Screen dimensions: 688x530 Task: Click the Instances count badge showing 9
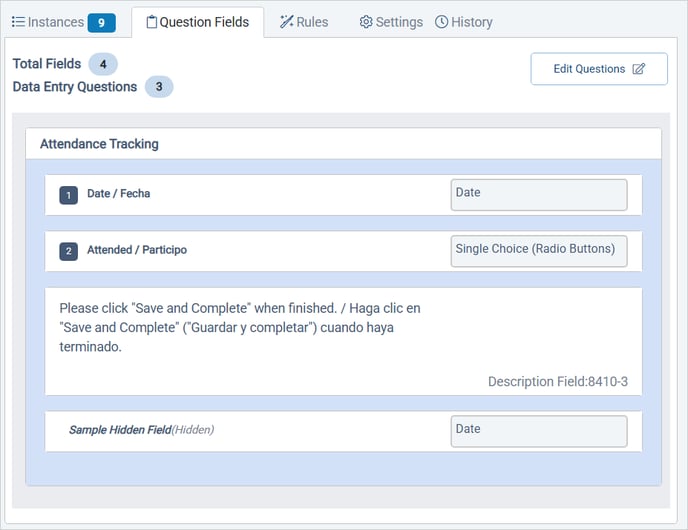101,23
